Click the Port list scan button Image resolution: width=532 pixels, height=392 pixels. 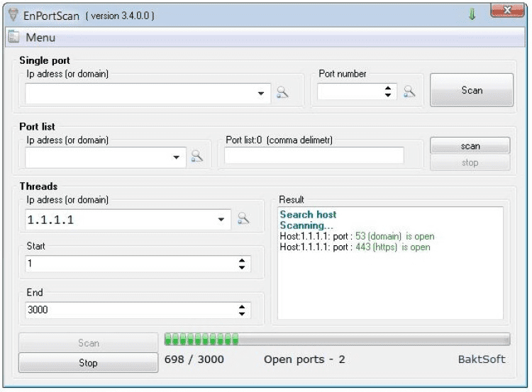pos(470,146)
